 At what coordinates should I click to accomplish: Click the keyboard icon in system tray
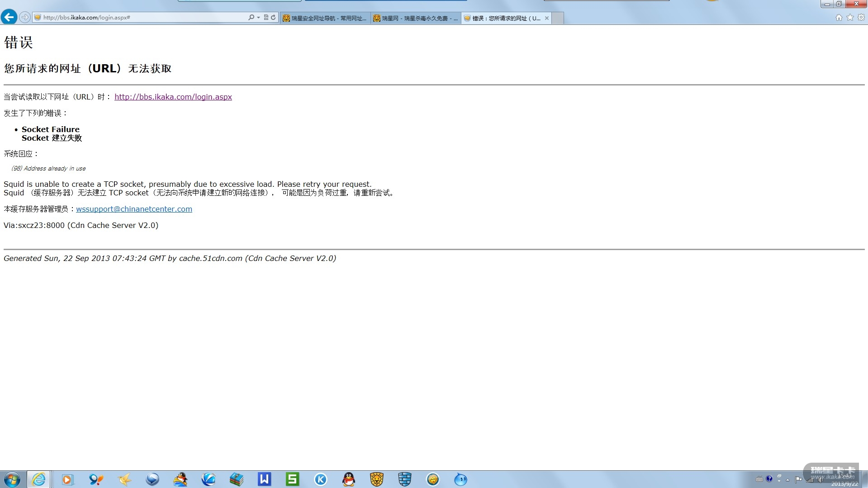[759, 479]
